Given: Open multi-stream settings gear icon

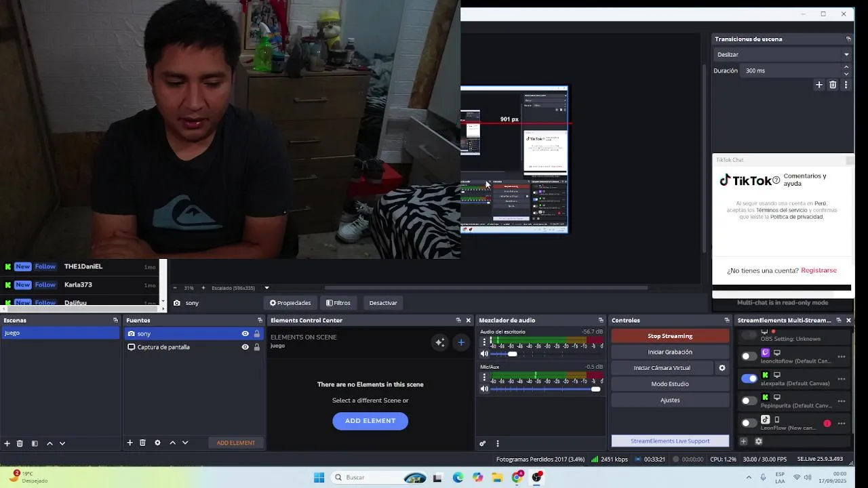Looking at the screenshot, I should click(x=758, y=441).
